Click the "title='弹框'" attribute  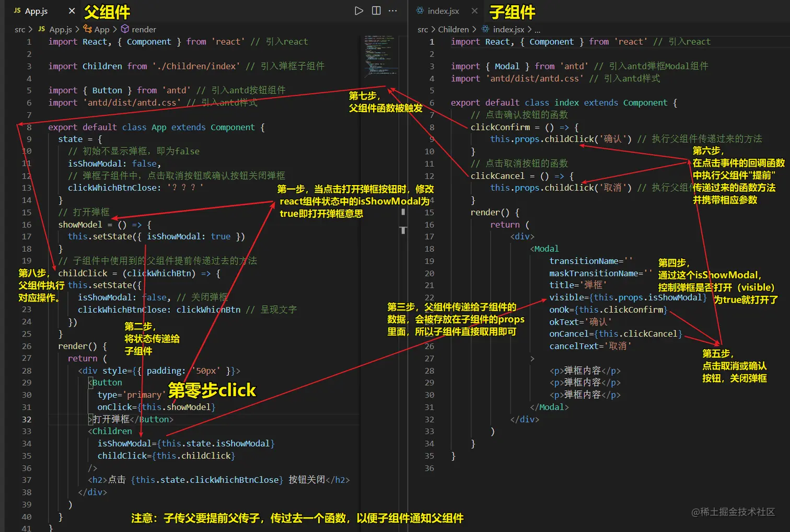pos(578,285)
